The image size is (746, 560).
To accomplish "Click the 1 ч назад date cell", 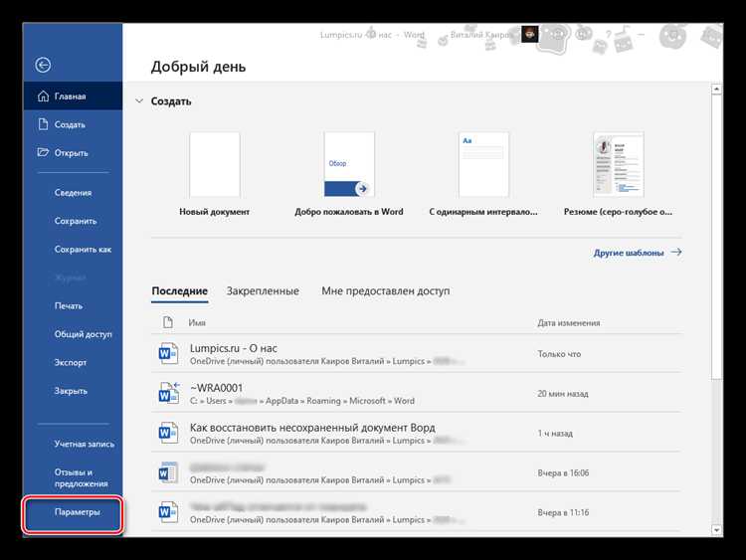I will [555, 433].
